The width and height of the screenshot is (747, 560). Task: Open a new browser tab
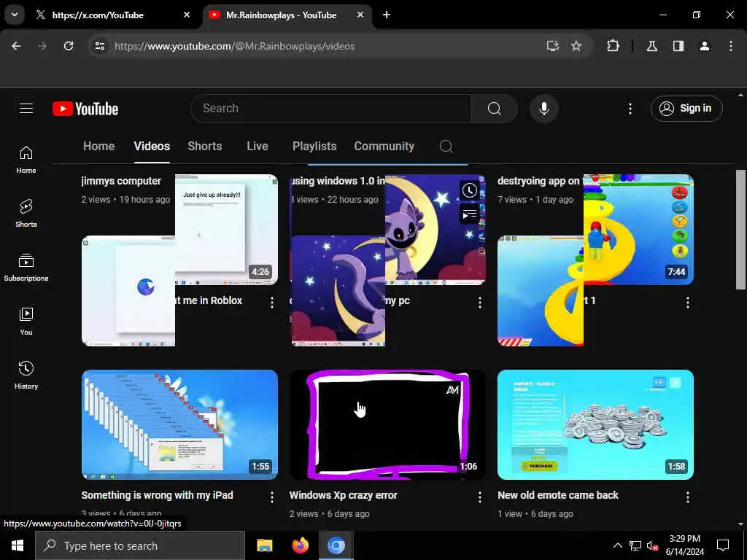point(387,15)
